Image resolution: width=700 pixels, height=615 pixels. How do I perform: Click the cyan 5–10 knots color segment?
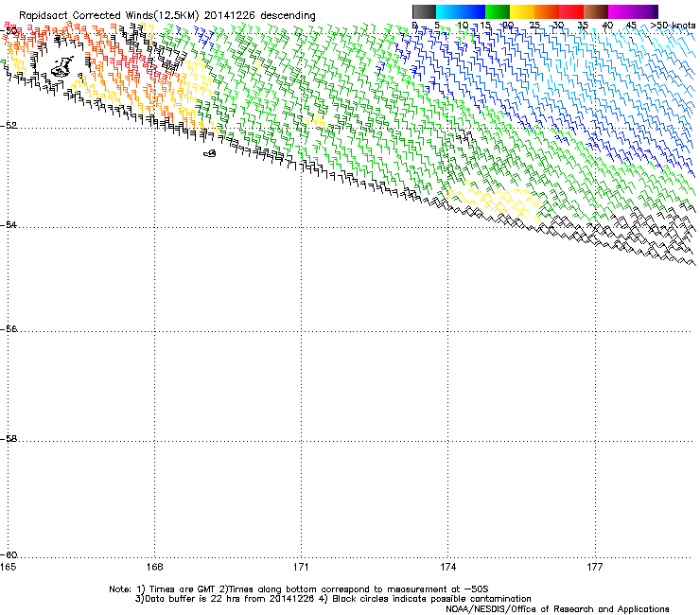[448, 11]
